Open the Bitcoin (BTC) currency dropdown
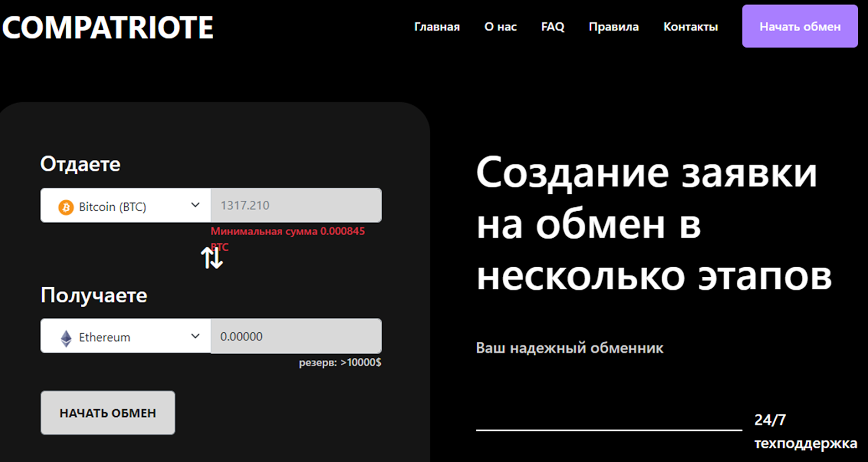Image resolution: width=868 pixels, height=462 pixels. [126, 205]
